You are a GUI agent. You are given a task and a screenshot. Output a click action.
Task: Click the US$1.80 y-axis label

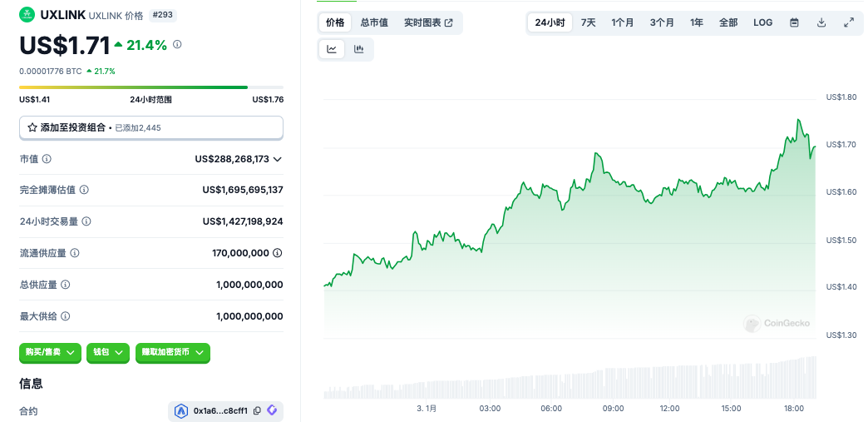click(x=841, y=97)
